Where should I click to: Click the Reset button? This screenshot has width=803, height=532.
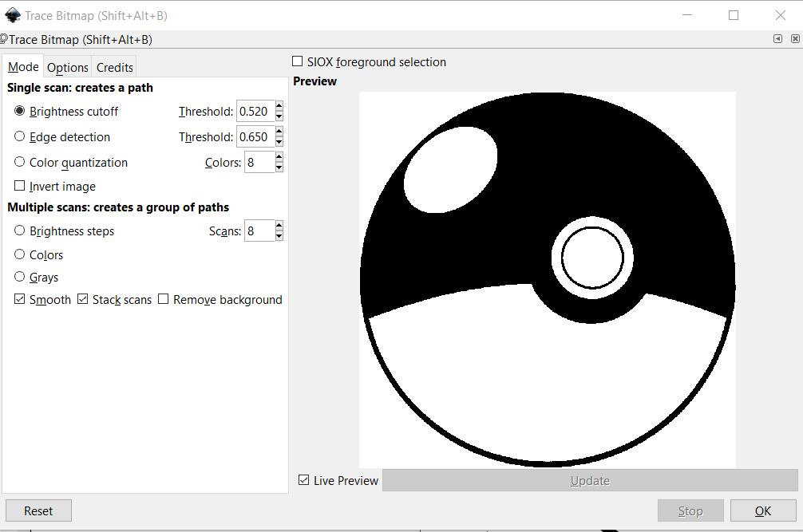pyautogui.click(x=38, y=510)
